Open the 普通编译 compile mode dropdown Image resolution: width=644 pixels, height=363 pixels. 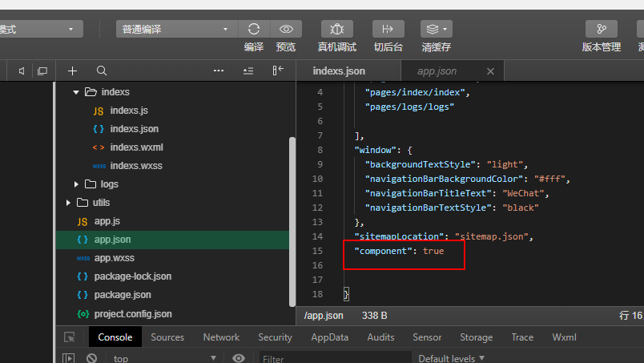(x=176, y=29)
